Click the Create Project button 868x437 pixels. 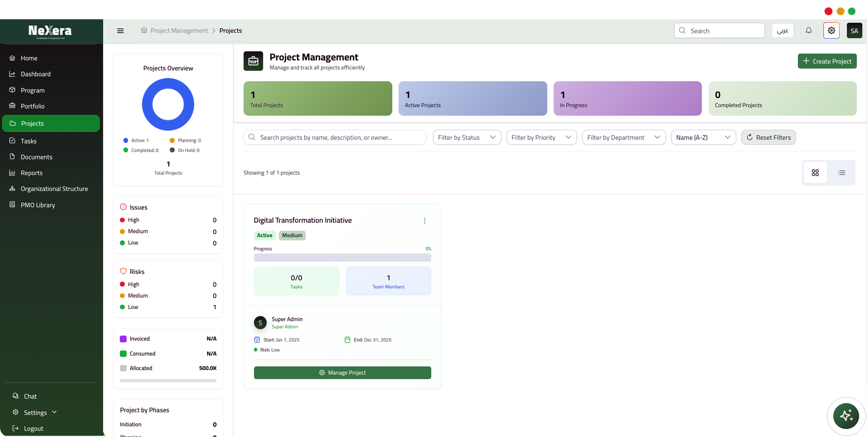[x=827, y=61]
